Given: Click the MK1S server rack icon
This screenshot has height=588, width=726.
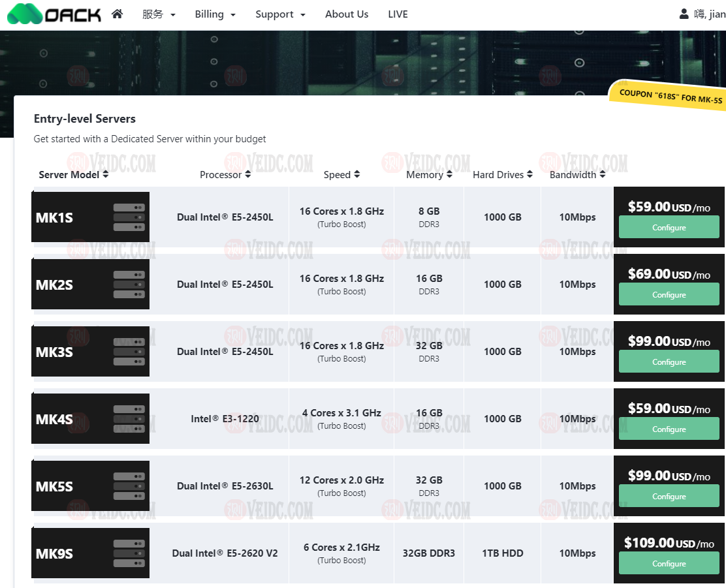Looking at the screenshot, I should tap(129, 217).
